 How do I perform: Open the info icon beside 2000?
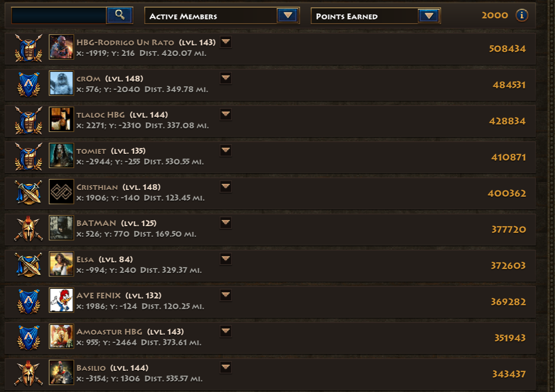521,15
